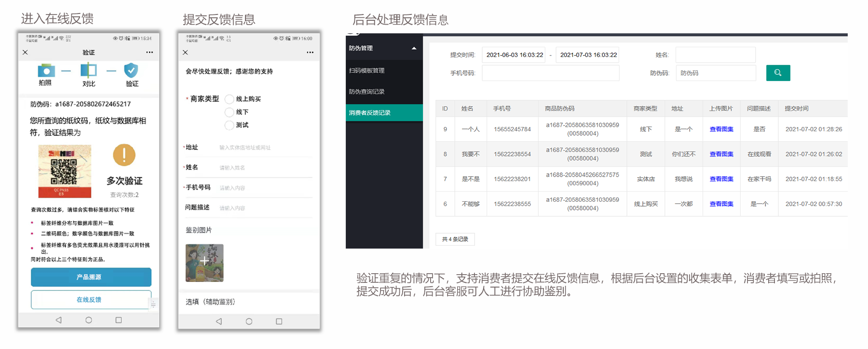The width and height of the screenshot is (868, 349).
Task: Click the 姓名 field in feedback form
Action: pos(265,168)
